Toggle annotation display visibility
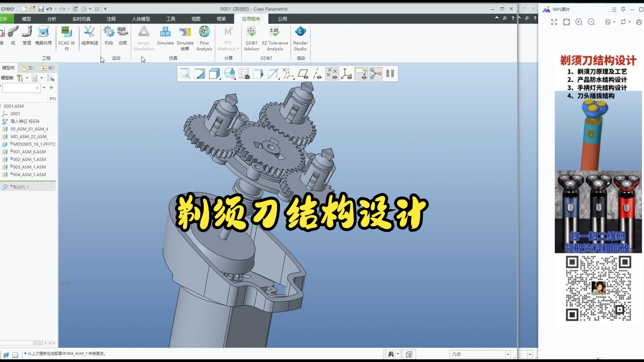Viewport: 644px width, 362px height. tap(361, 73)
